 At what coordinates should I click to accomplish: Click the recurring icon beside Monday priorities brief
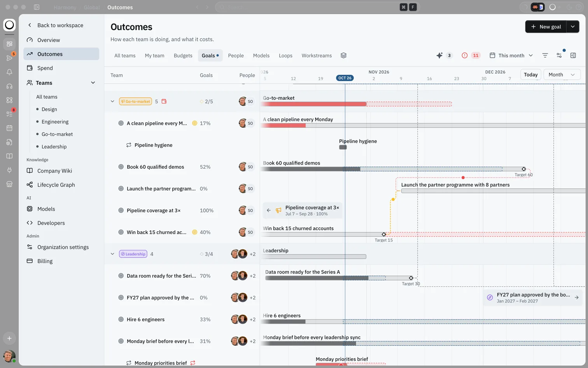pyautogui.click(x=193, y=363)
